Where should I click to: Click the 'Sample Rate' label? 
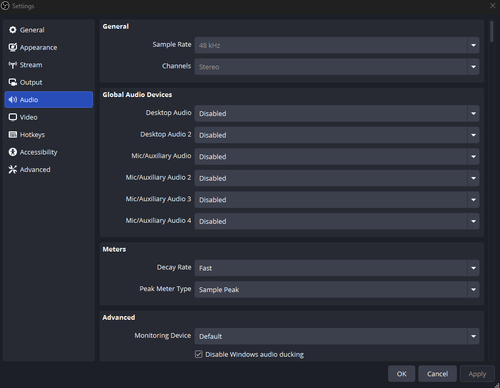[172, 44]
